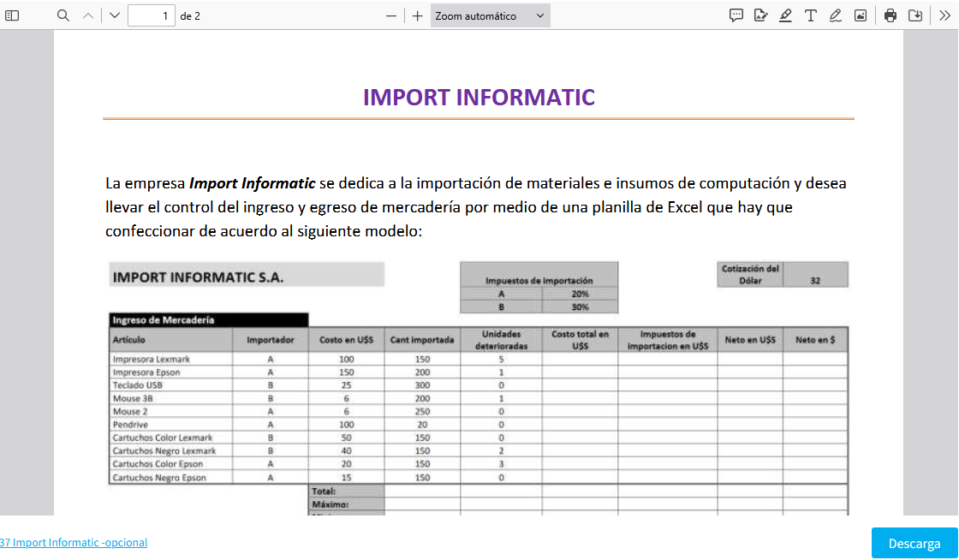Toggle the sidebar panel
The image size is (959, 560).
(13, 15)
